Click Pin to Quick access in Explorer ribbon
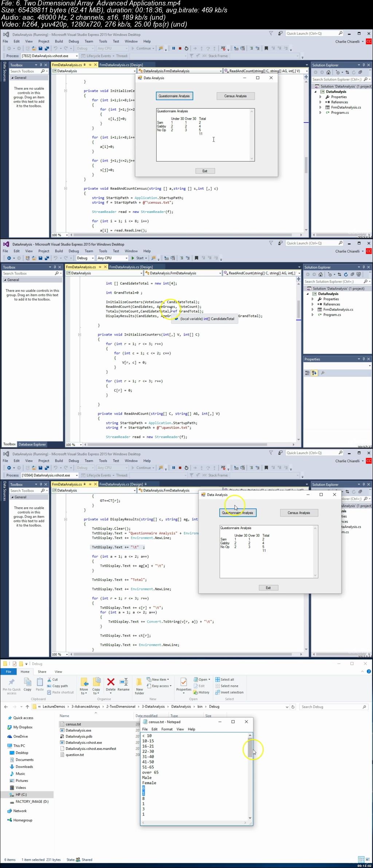The height and width of the screenshot is (868, 373). pos(11,686)
